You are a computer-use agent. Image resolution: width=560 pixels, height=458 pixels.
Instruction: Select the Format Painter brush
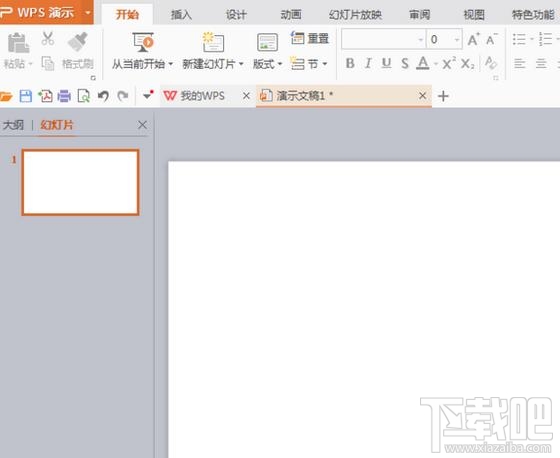78,49
